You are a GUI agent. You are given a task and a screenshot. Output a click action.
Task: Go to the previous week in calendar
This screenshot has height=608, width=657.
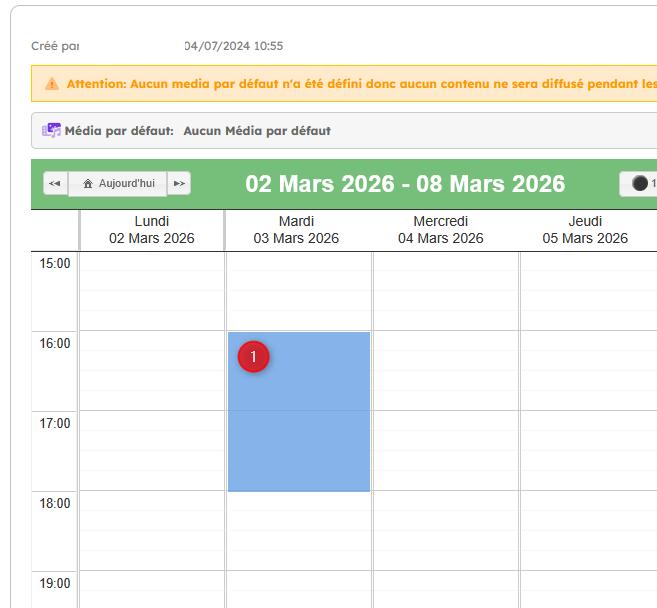tap(55, 184)
